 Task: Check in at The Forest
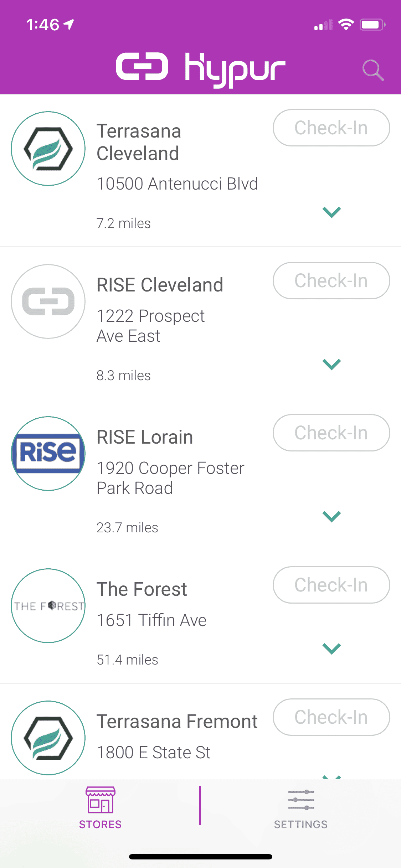[x=331, y=585]
